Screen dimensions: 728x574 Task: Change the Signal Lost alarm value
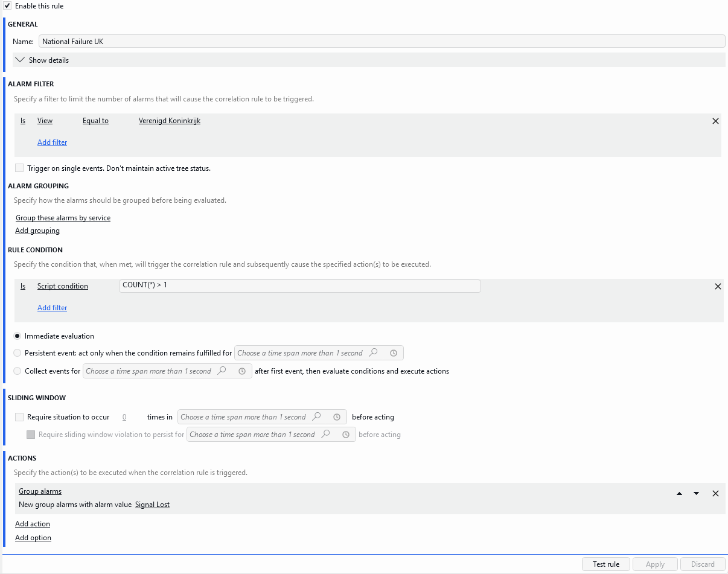tap(152, 505)
